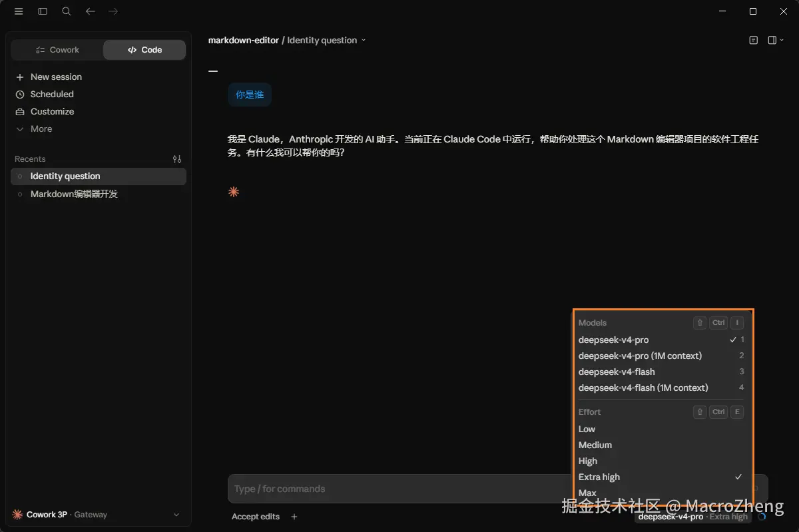This screenshot has height=532, width=799.
Task: Choose deepseek-v4-flash (1M context)
Action: 661,388
